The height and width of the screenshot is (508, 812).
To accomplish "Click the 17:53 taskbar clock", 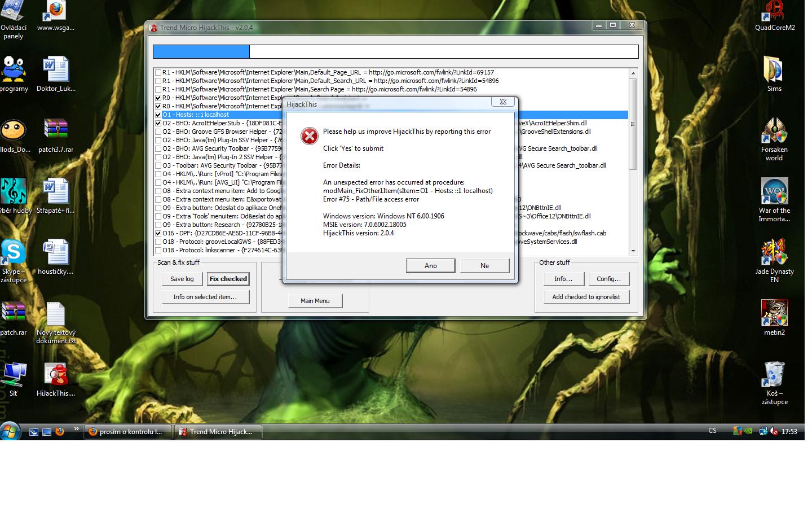I will click(789, 432).
